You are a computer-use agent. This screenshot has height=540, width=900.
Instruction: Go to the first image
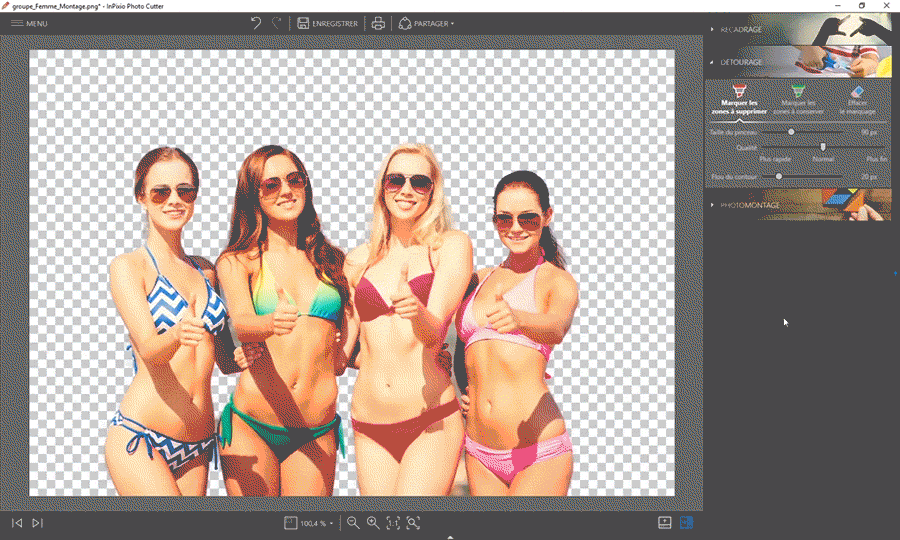[17, 523]
